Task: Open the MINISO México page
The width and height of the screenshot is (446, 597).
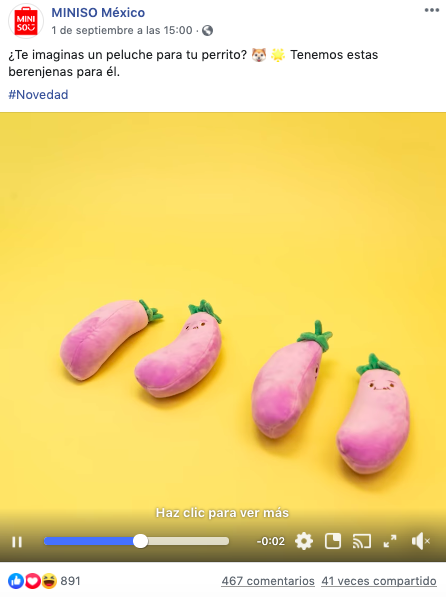Action: coord(98,13)
